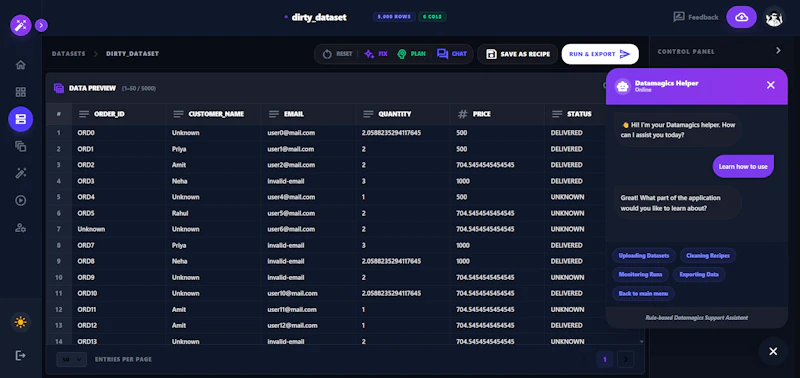Click the Reset button
800x378 pixels.
[337, 54]
